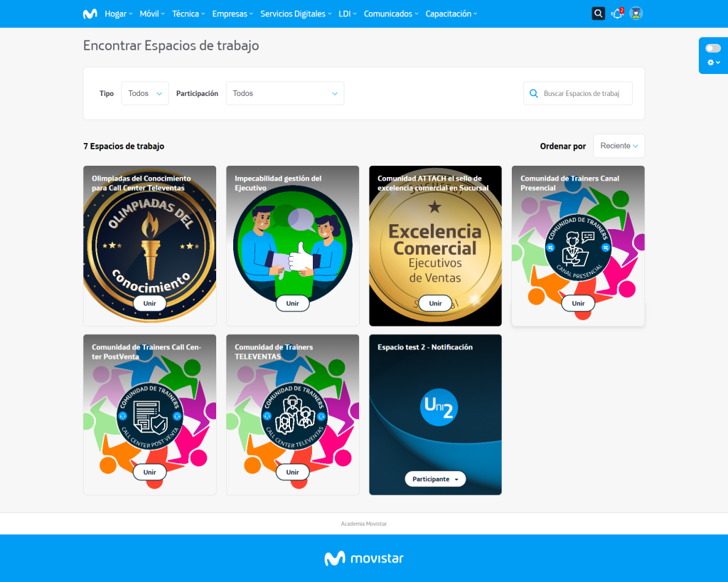Open the Participante dropdown on Espacio test 2
Viewport: 728px width, 582px height.
pos(436,479)
